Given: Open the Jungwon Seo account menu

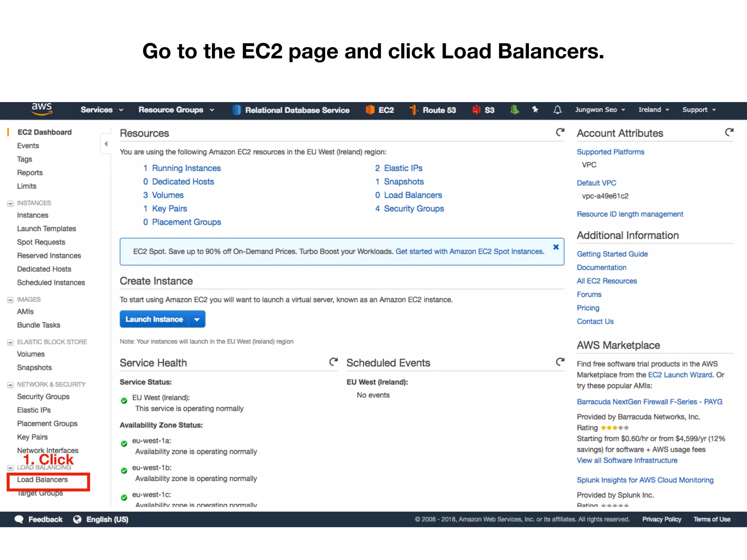Looking at the screenshot, I should point(600,110).
